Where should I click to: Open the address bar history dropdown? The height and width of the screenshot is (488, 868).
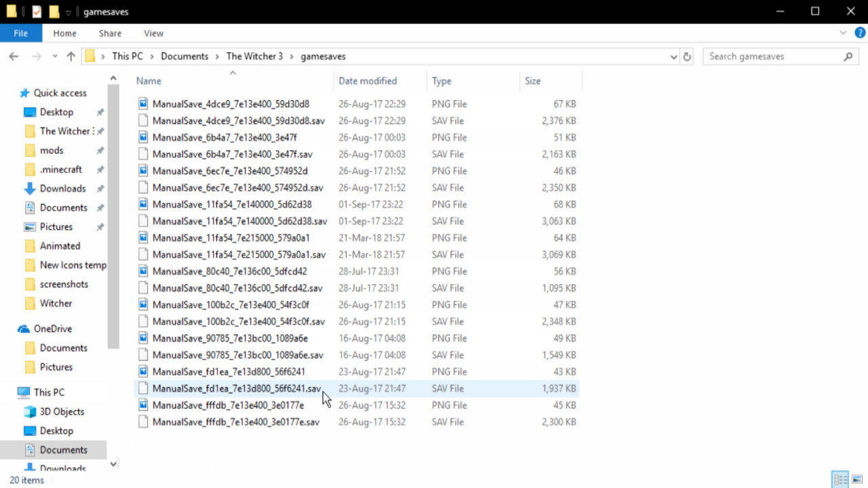[673, 57]
